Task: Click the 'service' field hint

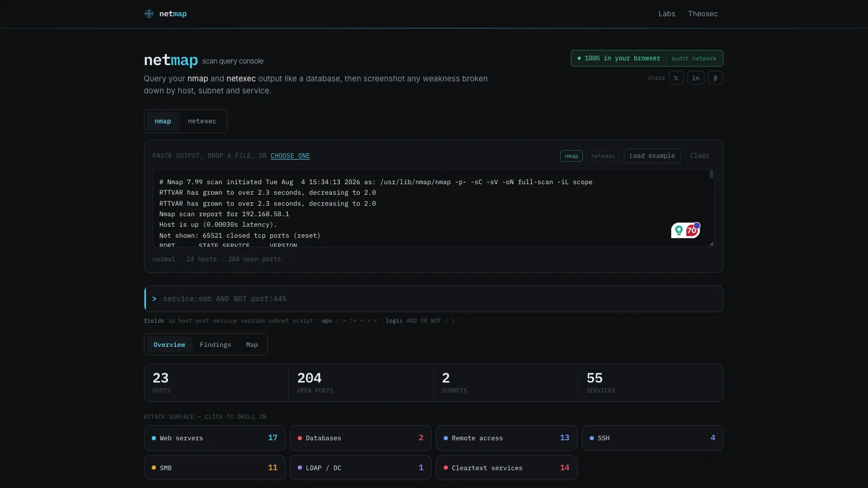Action: (x=225, y=321)
